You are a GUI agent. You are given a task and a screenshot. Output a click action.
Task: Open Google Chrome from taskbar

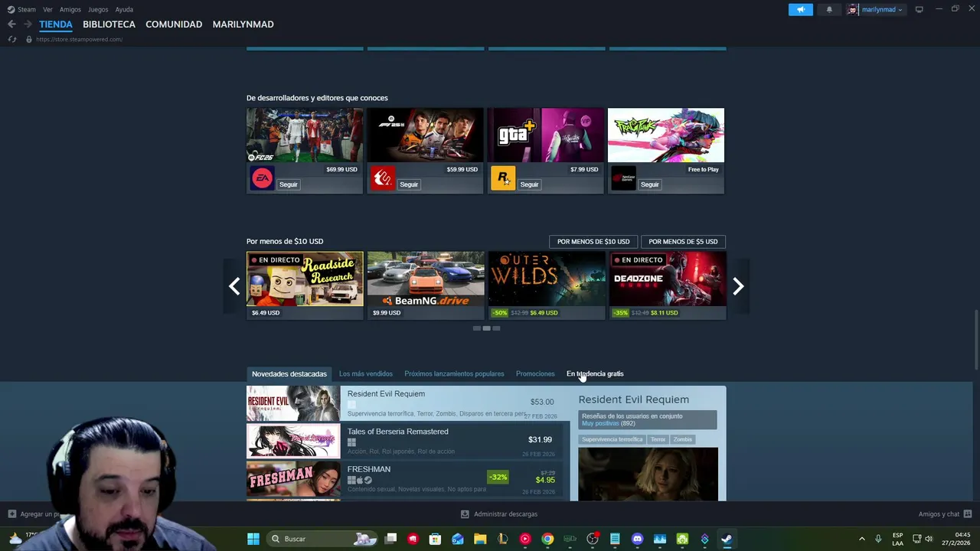[547, 539]
